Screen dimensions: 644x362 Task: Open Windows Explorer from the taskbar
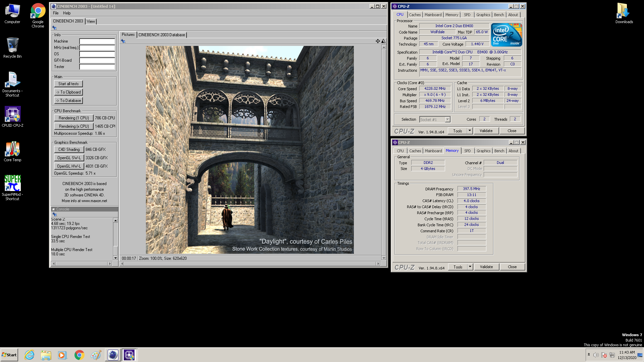tap(46, 355)
